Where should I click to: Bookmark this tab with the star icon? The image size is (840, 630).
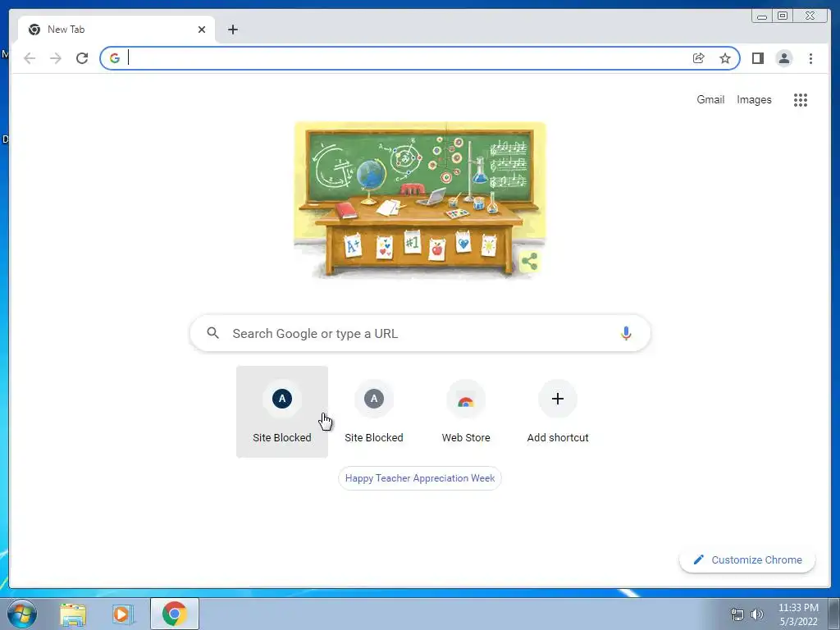725,58
